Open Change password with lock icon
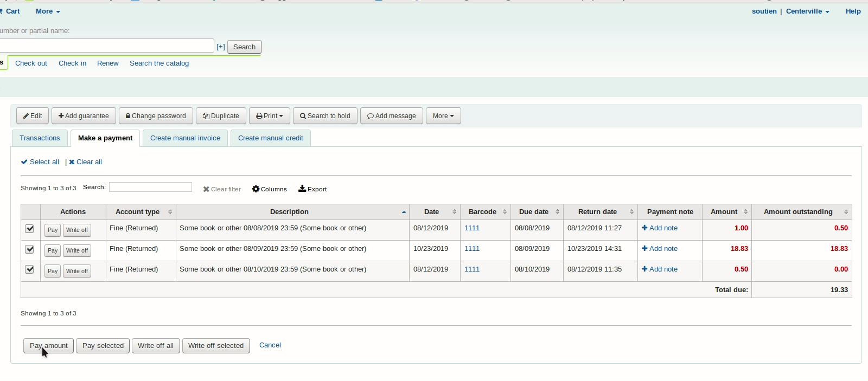The image size is (868, 381). pos(156,116)
